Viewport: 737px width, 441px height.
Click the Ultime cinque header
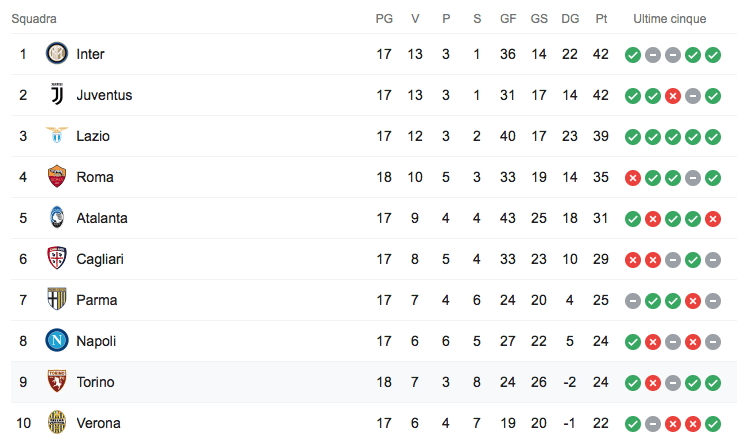tap(669, 19)
